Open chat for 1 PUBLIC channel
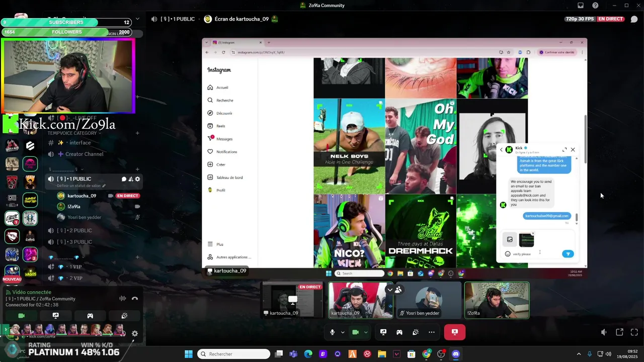 point(124,179)
